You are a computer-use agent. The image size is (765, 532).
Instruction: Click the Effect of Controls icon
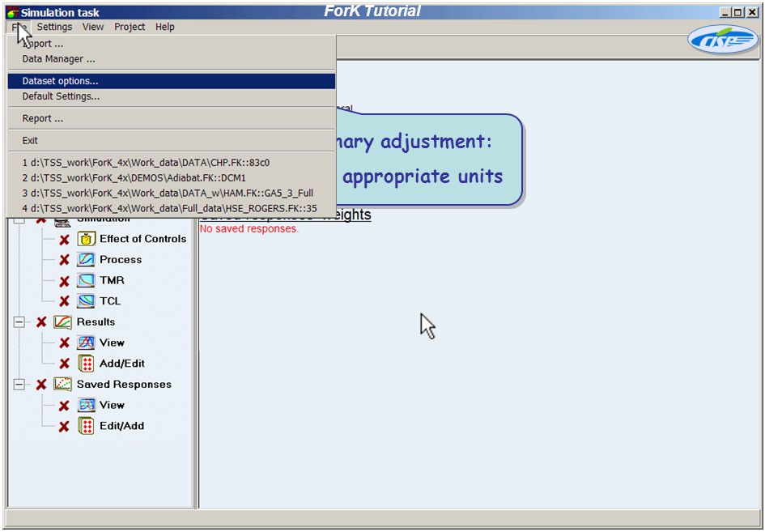coord(87,239)
